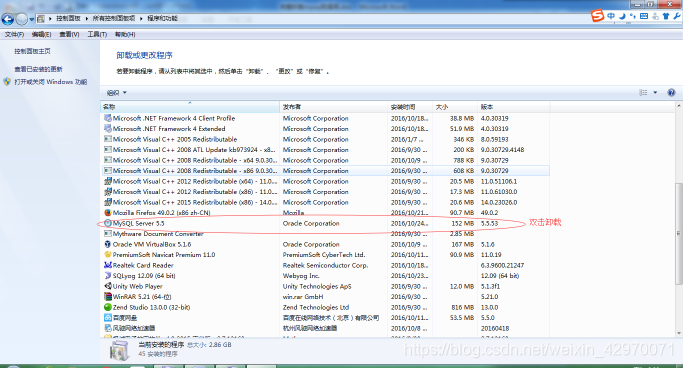This screenshot has width=683, height=368.
Task: Click the vertical scrollbar thumb of the program list
Action: click(679, 234)
